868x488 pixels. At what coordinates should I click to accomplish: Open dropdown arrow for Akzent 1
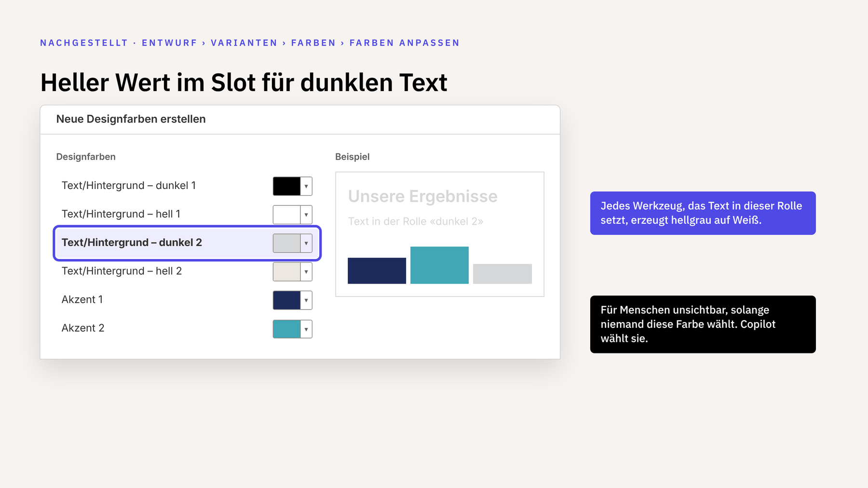[306, 300]
